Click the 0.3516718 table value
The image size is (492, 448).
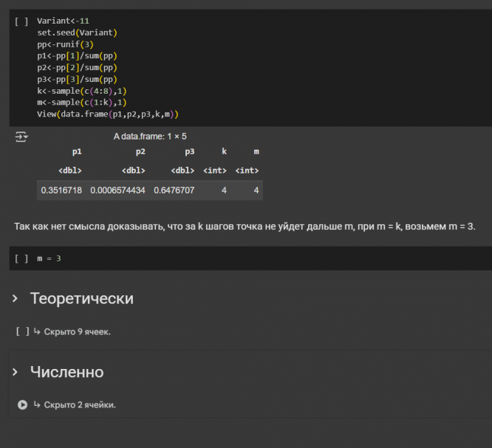(61, 190)
